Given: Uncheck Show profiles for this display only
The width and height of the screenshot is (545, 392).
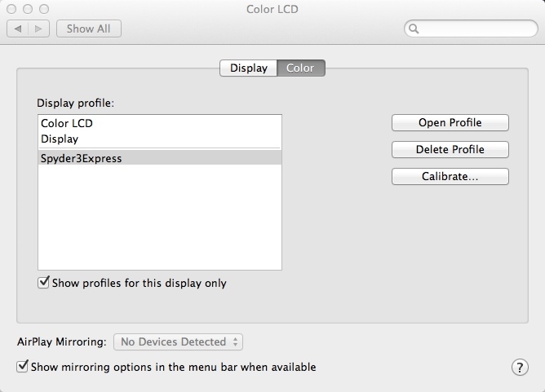Looking at the screenshot, I should click(x=43, y=284).
